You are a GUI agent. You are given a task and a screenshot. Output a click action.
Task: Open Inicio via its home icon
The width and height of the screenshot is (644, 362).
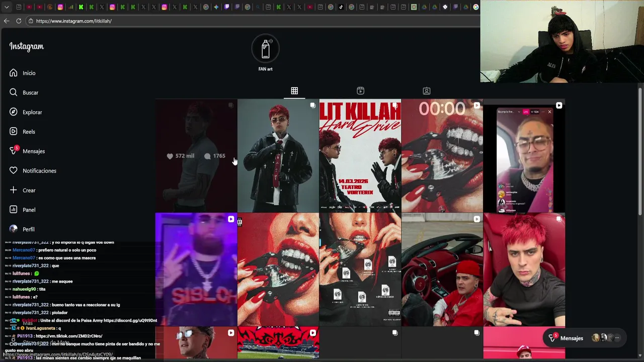pyautogui.click(x=14, y=73)
